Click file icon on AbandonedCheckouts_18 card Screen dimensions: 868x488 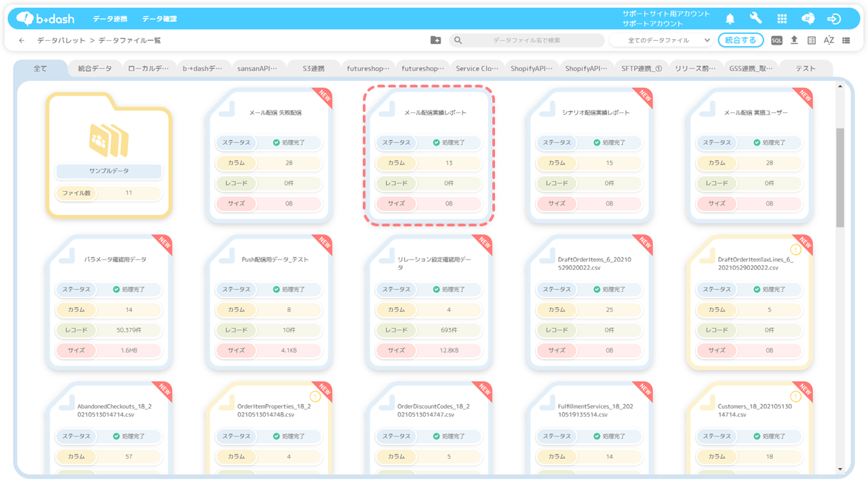(x=66, y=401)
